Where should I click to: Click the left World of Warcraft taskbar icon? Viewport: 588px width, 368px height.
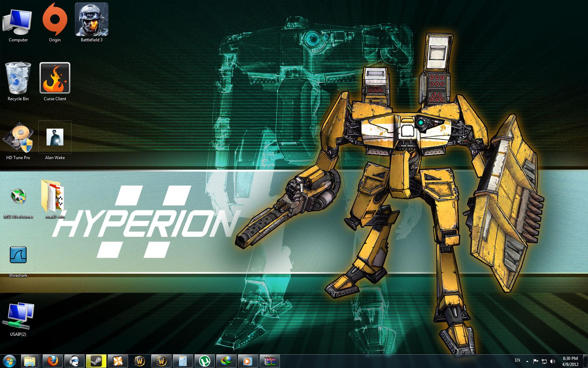coord(139,361)
